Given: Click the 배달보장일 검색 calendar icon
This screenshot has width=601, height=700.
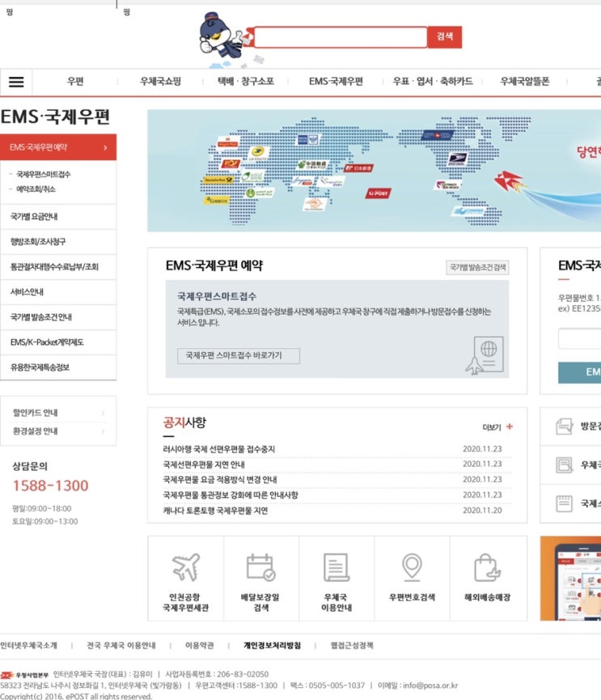Looking at the screenshot, I should [x=261, y=567].
